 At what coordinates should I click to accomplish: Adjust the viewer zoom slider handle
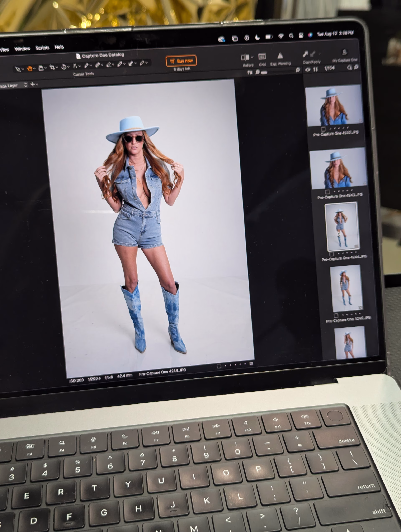coord(264,72)
